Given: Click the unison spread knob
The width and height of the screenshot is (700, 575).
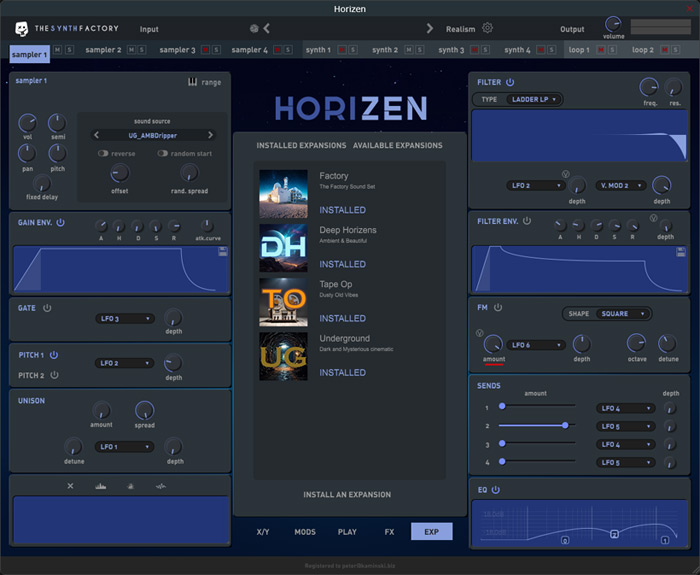Looking at the screenshot, I should tap(145, 410).
